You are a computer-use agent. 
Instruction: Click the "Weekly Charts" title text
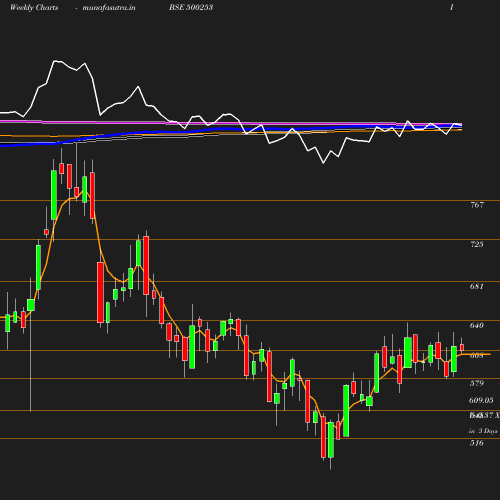click(34, 7)
